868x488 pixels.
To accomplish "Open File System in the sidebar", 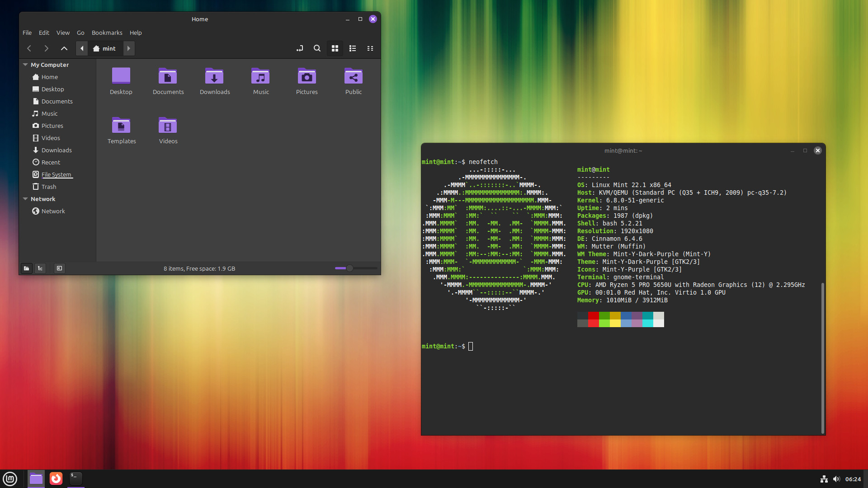I will [56, 174].
